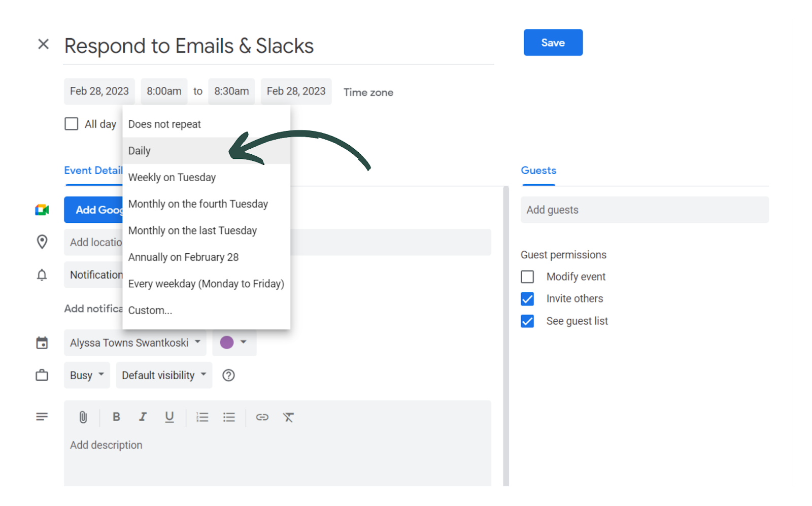Open the Notification type dropdown

(93, 275)
